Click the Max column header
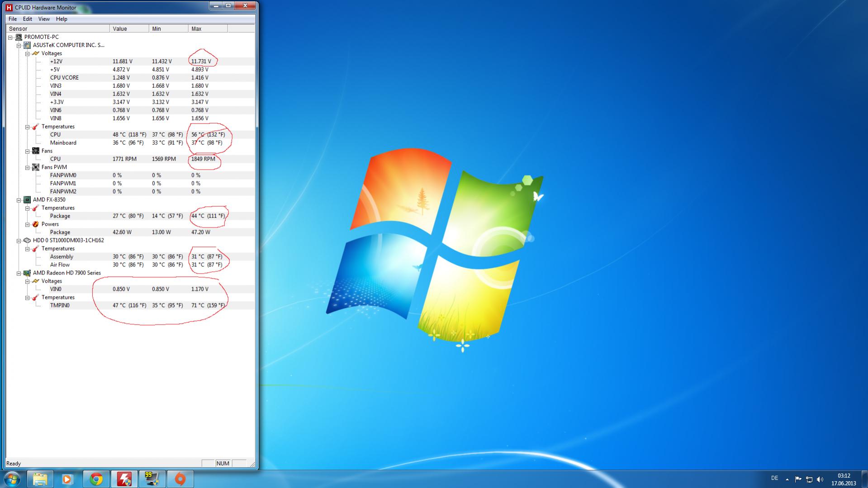This screenshot has width=868, height=488. tap(208, 28)
